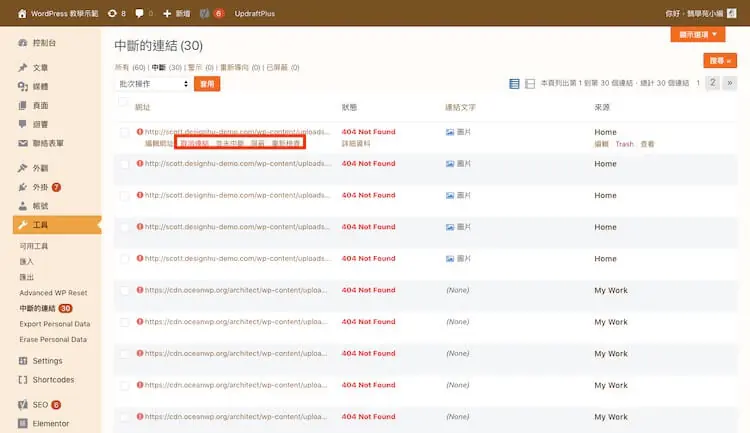Viewport: 750px width, 433px height.
Task: Click the » next page button
Action: click(729, 83)
